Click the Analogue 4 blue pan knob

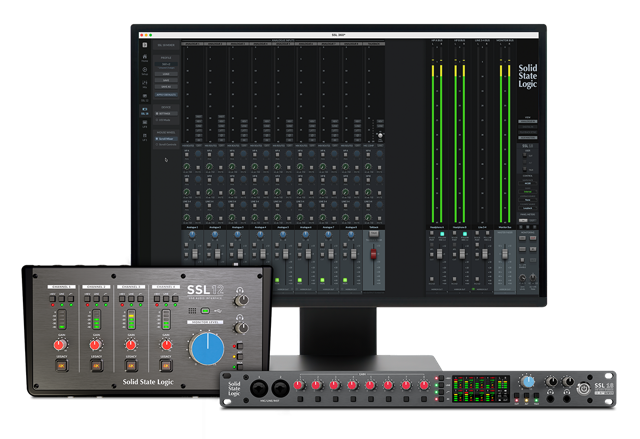click(260, 234)
